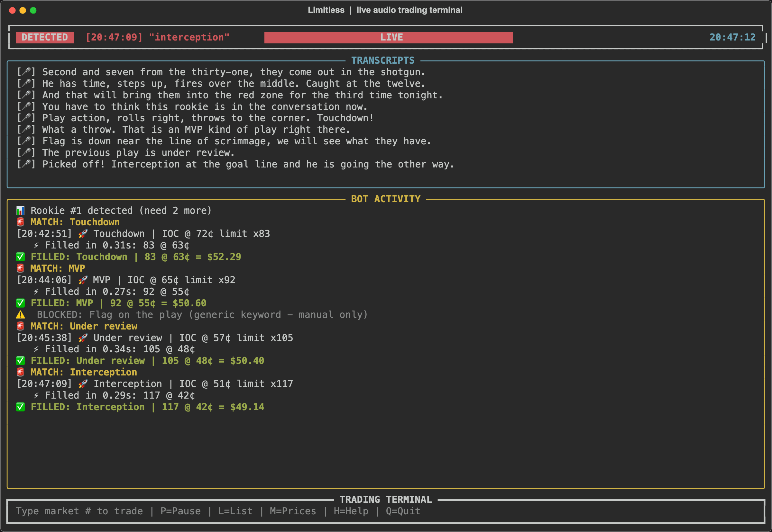
Task: Click the clock reading 20:47:12
Action: [732, 37]
